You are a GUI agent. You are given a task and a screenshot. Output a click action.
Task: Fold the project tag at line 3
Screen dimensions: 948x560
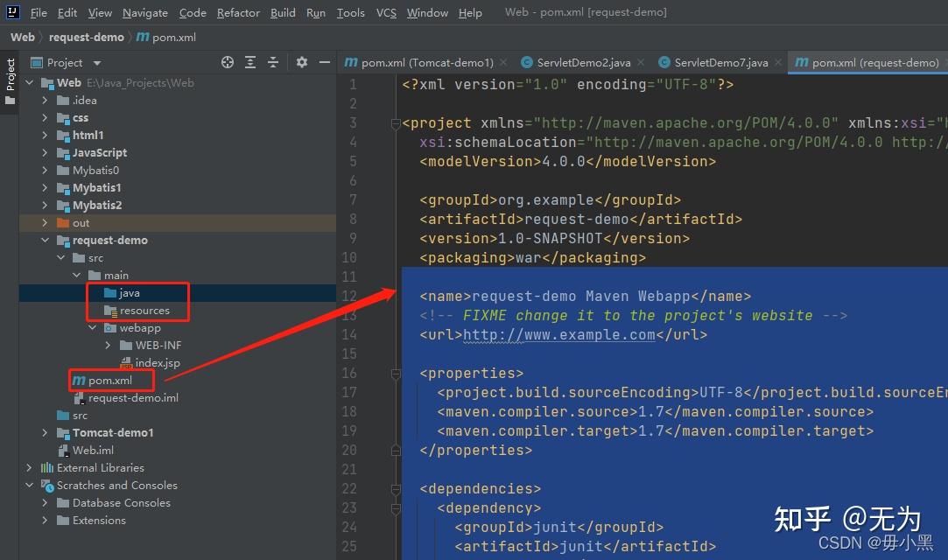pos(396,124)
